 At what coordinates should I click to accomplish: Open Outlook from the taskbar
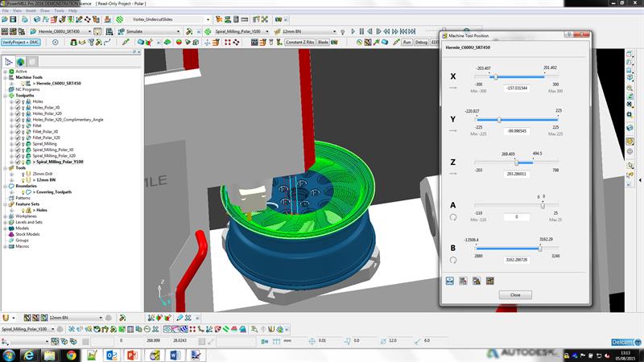(112, 355)
